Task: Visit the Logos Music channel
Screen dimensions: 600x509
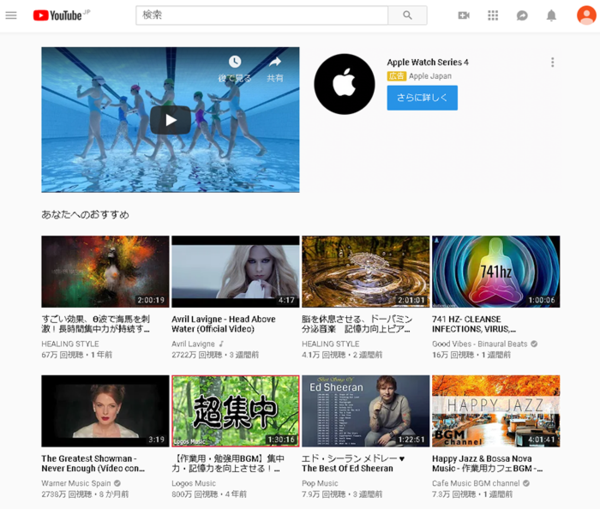Action: 194,483
